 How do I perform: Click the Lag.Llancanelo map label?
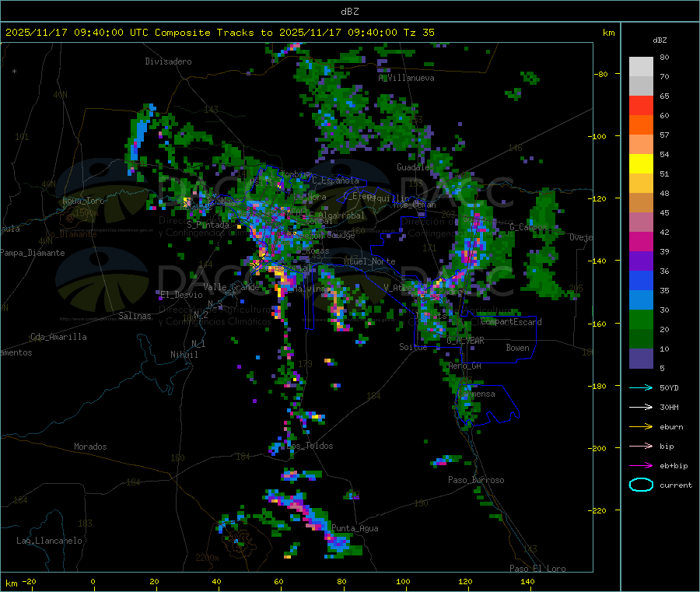49,541
